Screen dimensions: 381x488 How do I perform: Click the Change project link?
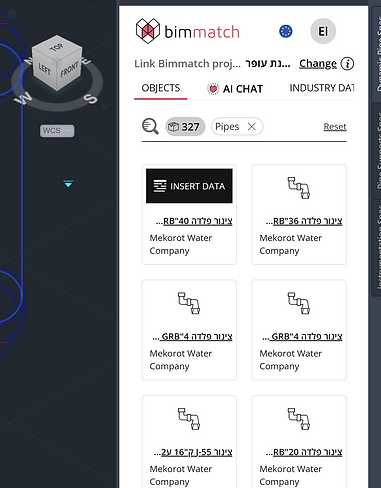click(318, 63)
